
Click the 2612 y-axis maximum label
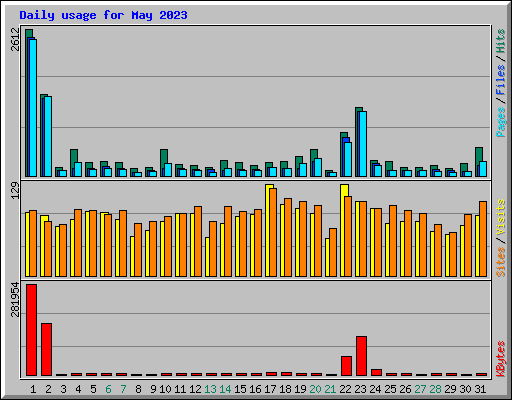click(15, 40)
